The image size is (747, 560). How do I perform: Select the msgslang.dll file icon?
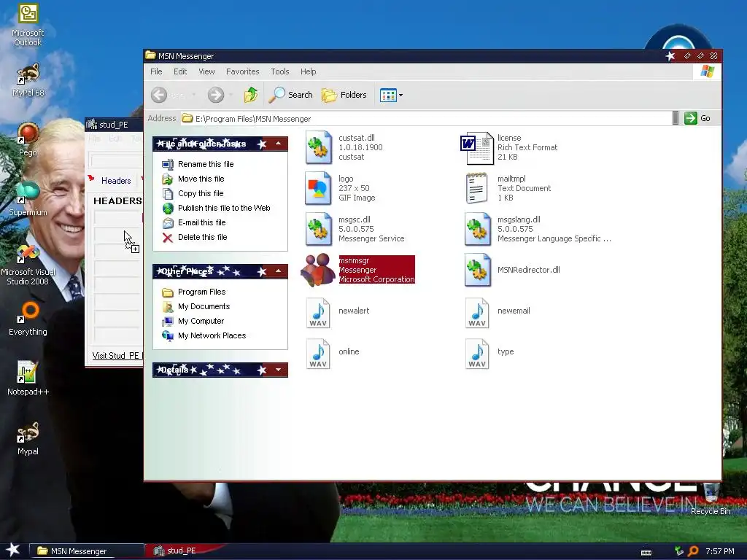coord(477,229)
